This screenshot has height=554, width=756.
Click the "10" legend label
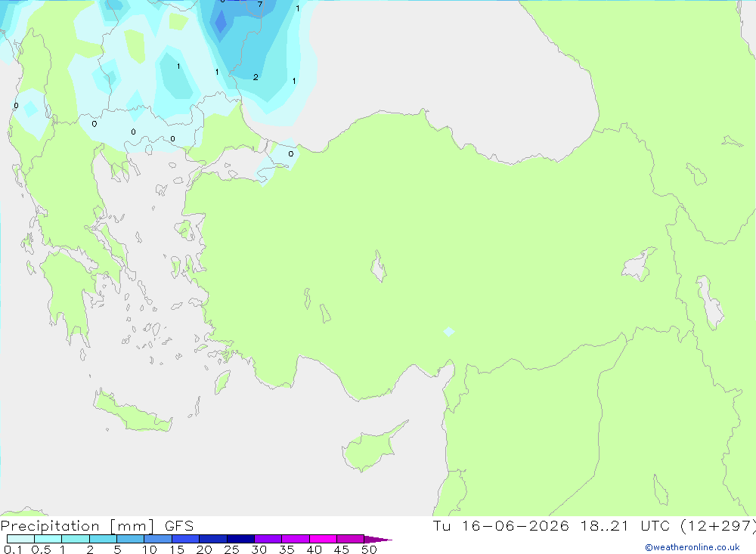coord(150,549)
